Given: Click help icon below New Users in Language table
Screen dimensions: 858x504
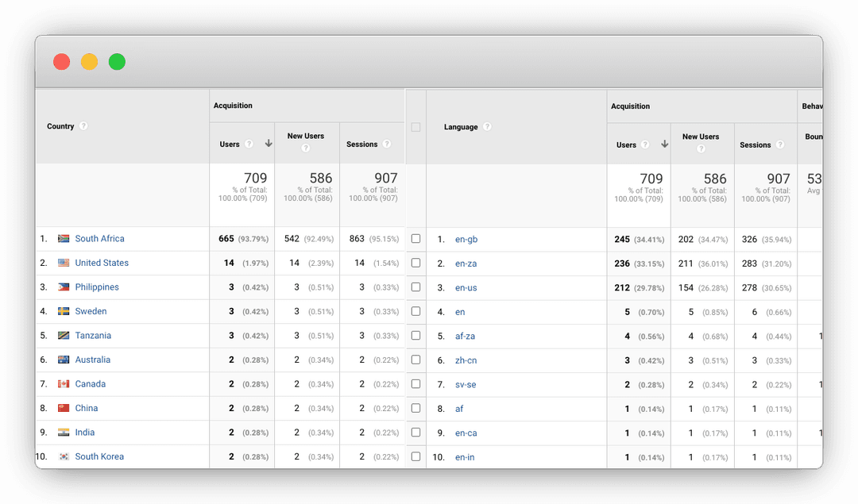Looking at the screenshot, I should (701, 148).
